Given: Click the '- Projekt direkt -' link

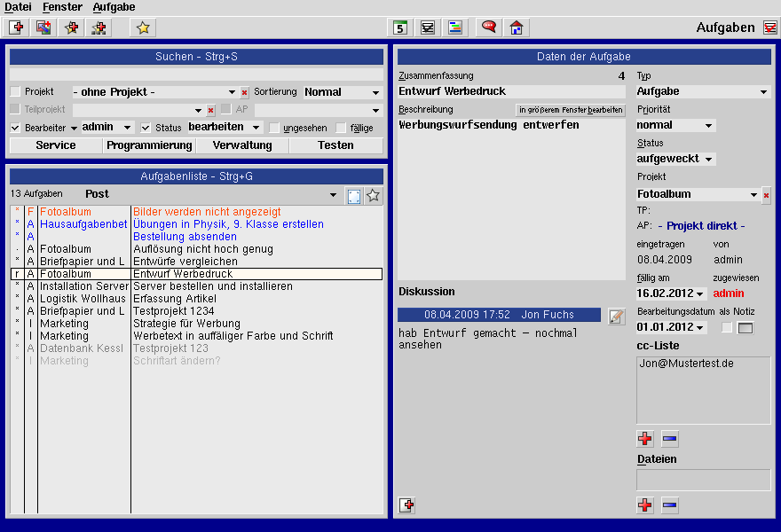Looking at the screenshot, I should point(701,226).
